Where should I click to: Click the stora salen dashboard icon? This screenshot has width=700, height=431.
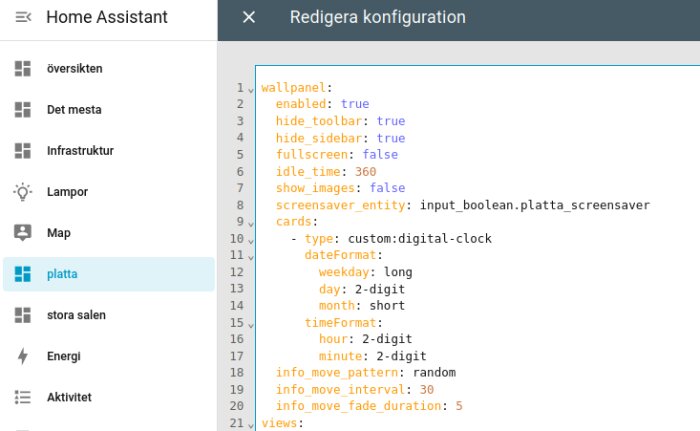[23, 315]
